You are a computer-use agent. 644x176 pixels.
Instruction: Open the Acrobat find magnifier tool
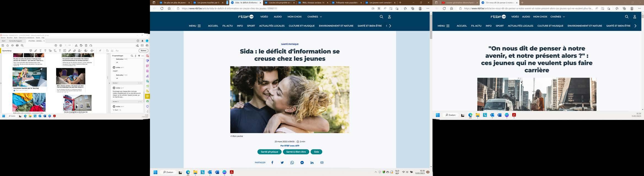(x=22, y=45)
